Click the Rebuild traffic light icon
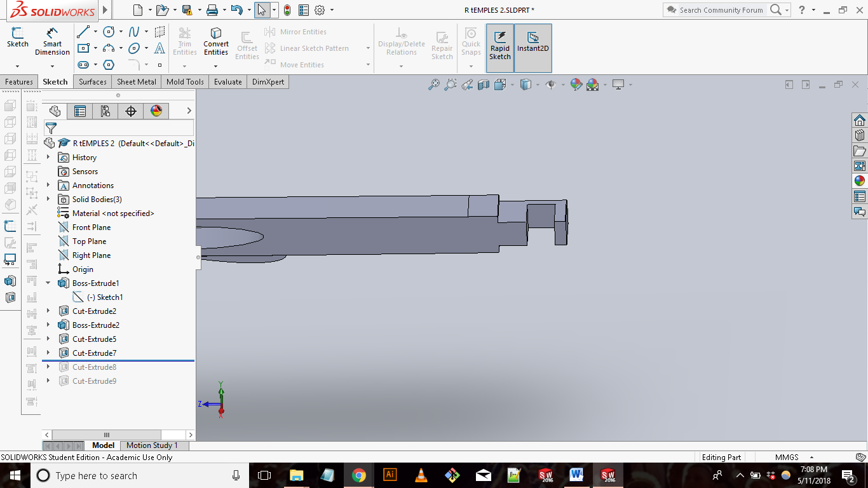This screenshot has height=488, width=868. click(287, 10)
